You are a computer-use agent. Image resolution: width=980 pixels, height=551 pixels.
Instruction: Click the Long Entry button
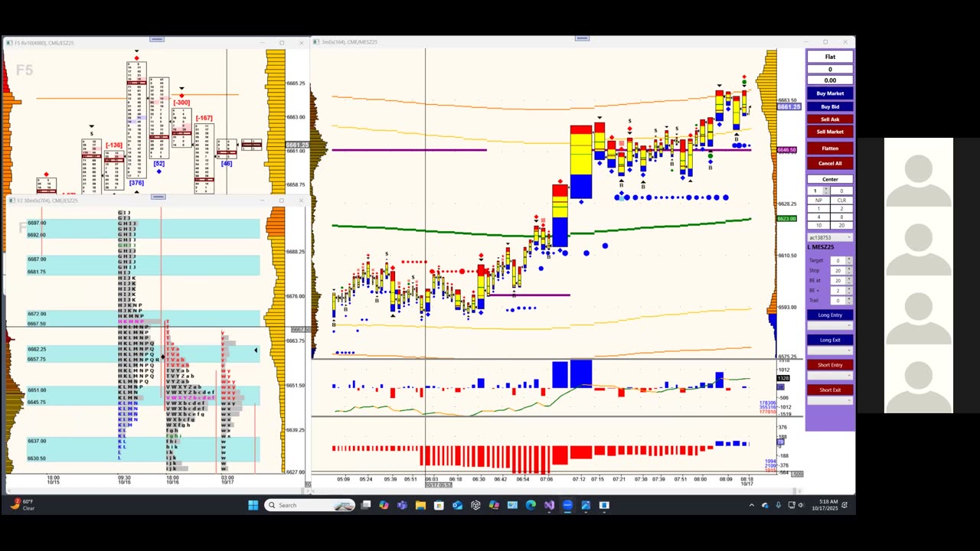tap(830, 315)
